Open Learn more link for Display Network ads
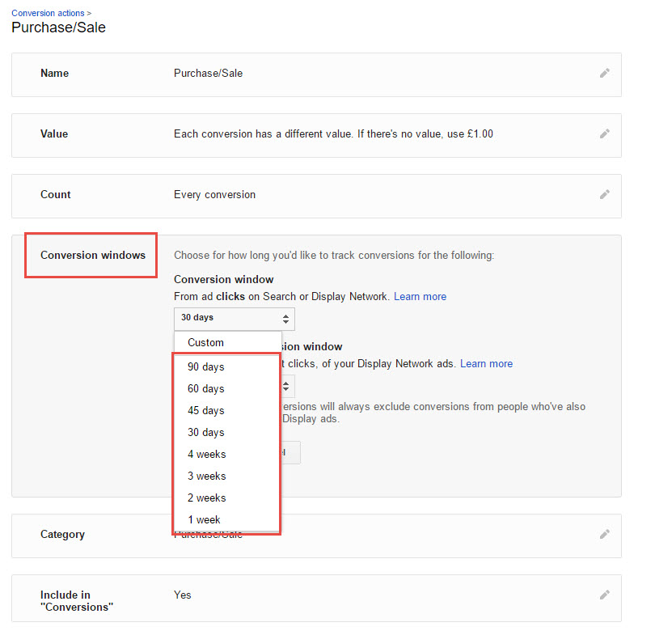 pos(486,364)
